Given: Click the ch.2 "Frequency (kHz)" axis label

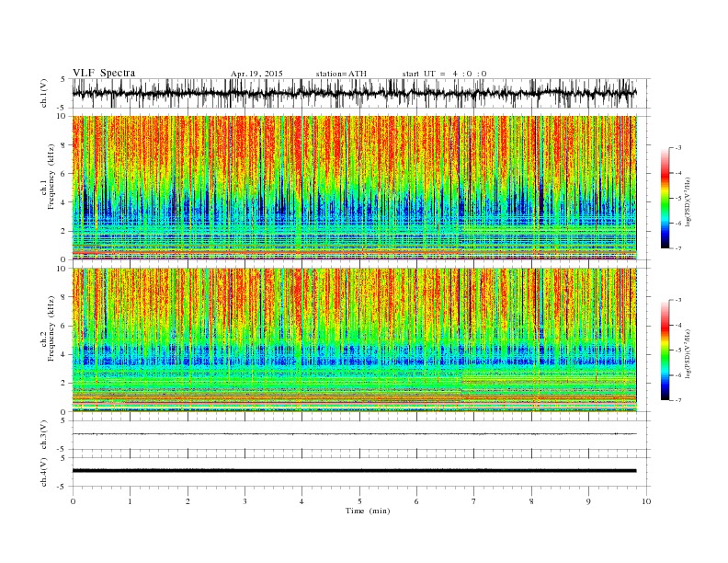Looking at the screenshot, I should [51, 329].
